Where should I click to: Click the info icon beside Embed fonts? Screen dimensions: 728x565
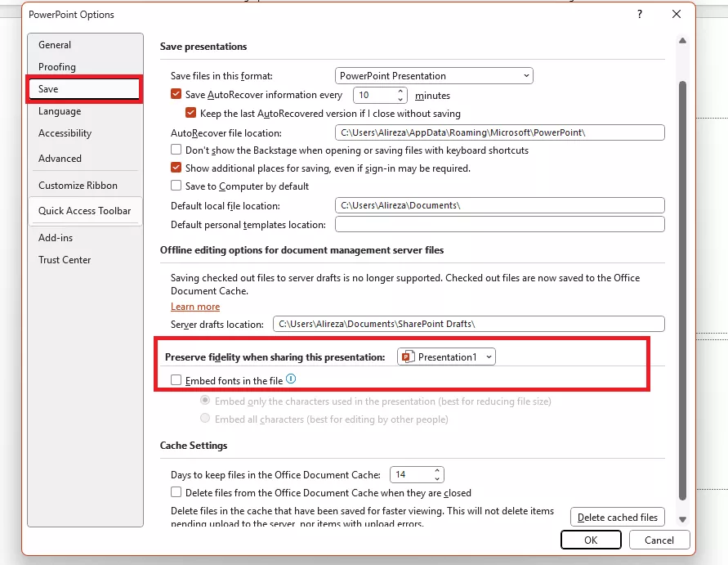(291, 379)
